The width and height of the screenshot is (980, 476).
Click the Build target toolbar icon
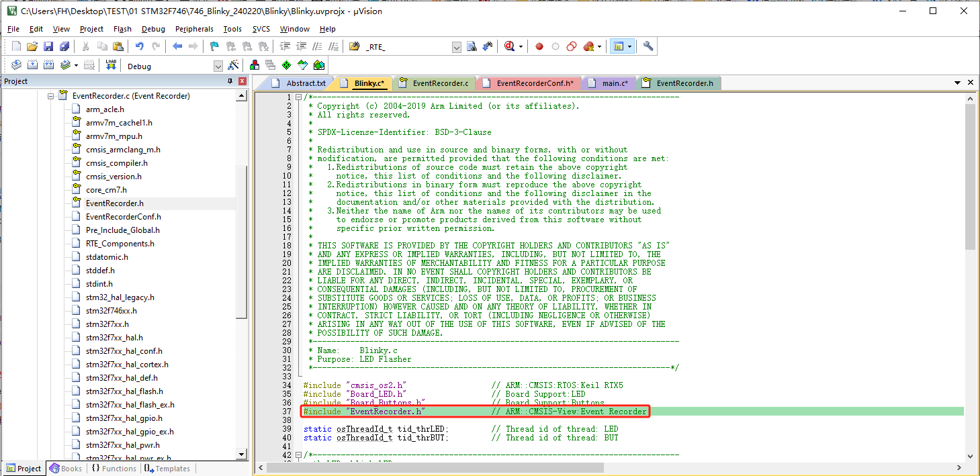click(x=33, y=65)
